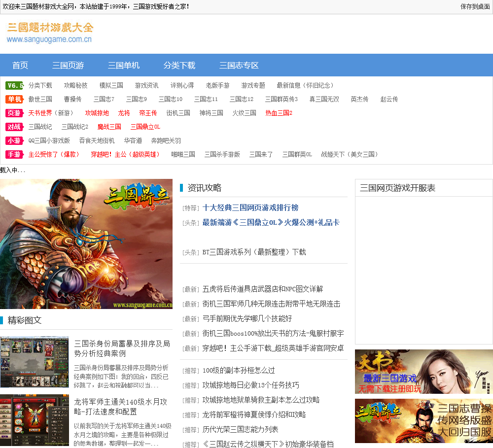The width and height of the screenshot is (493, 448).
Task: Open 街机三国boos100%放出天书 article link
Action: 273,334
